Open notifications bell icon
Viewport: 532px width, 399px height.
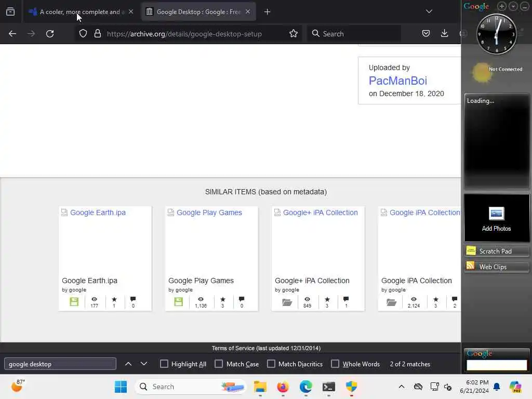tap(497, 387)
